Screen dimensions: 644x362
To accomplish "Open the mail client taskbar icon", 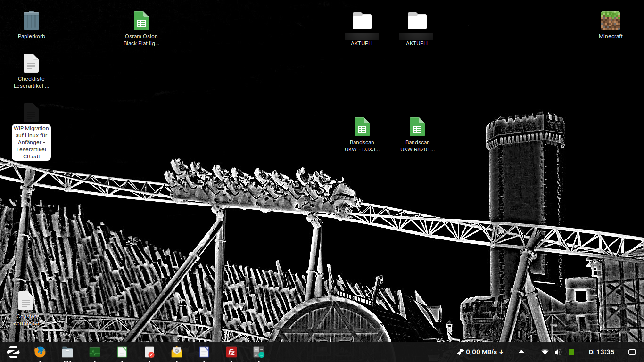I will 177,352.
